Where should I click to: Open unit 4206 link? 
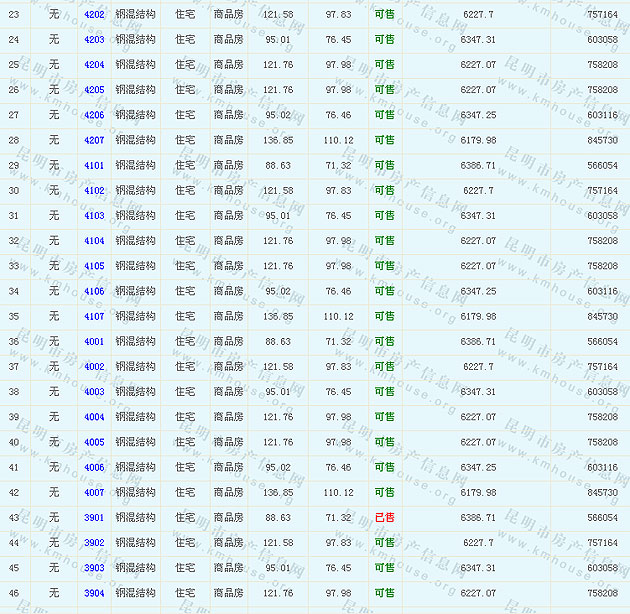click(94, 115)
